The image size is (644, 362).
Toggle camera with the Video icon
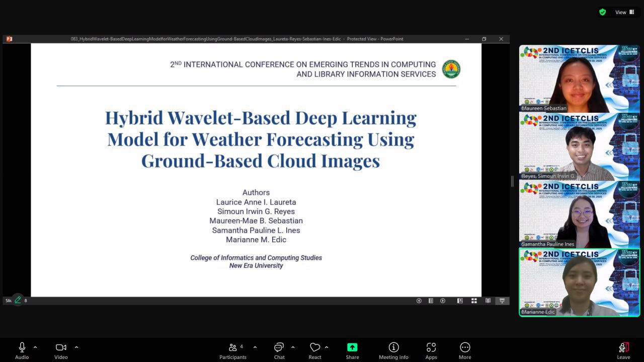pos(61,348)
